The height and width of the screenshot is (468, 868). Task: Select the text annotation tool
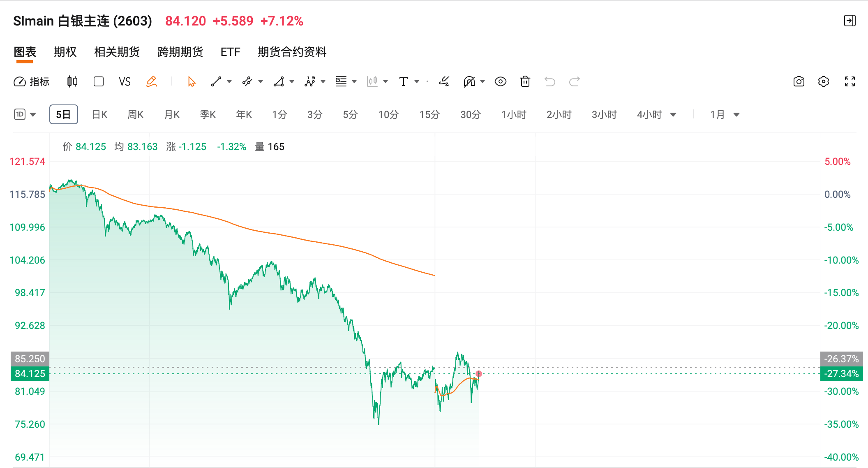[x=404, y=81]
